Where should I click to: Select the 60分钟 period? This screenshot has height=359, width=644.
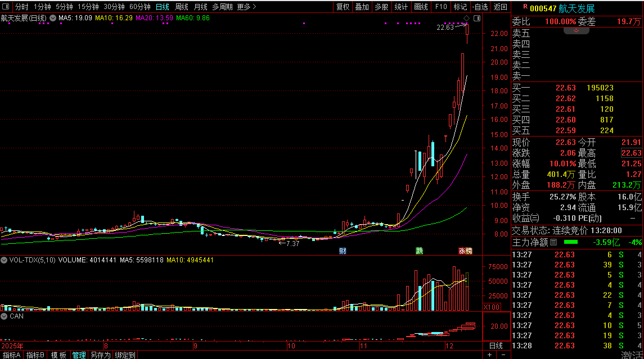(x=139, y=7)
